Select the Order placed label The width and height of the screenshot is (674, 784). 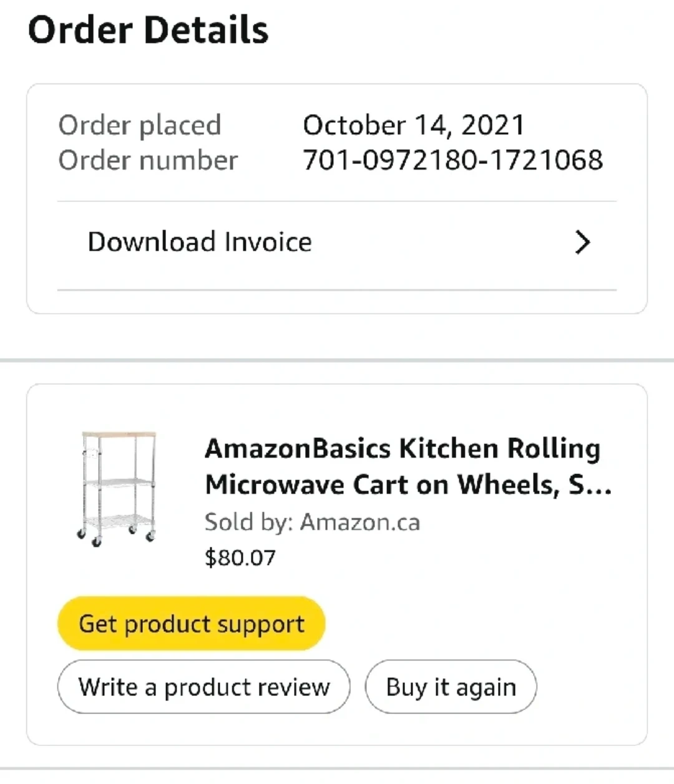(x=140, y=125)
